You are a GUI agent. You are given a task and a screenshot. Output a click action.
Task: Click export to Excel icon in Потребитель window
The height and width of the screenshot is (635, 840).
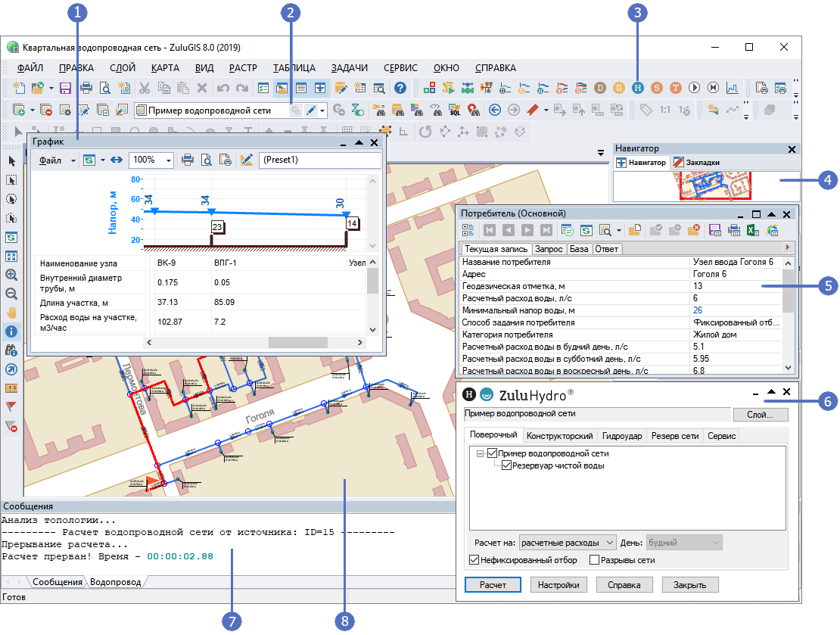point(753,231)
